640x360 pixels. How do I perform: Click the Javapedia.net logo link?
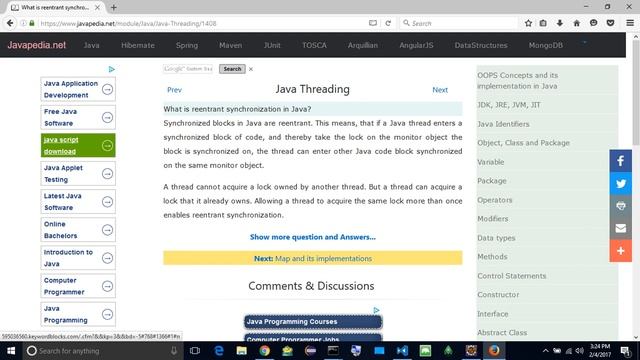pyautogui.click(x=37, y=45)
